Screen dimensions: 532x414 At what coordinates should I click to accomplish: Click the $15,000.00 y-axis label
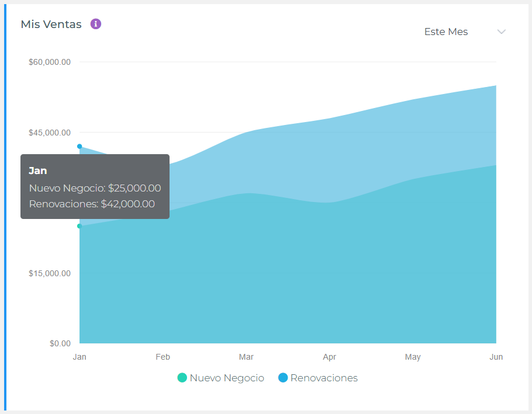click(x=50, y=273)
